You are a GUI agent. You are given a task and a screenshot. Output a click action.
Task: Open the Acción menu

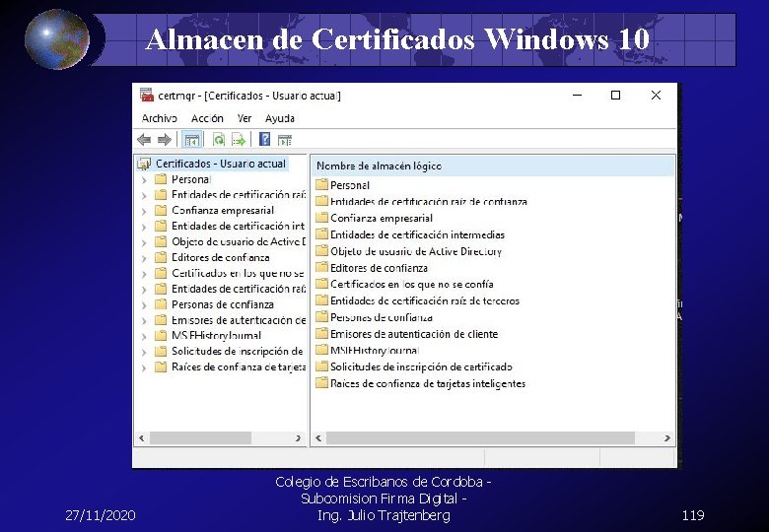(x=207, y=118)
